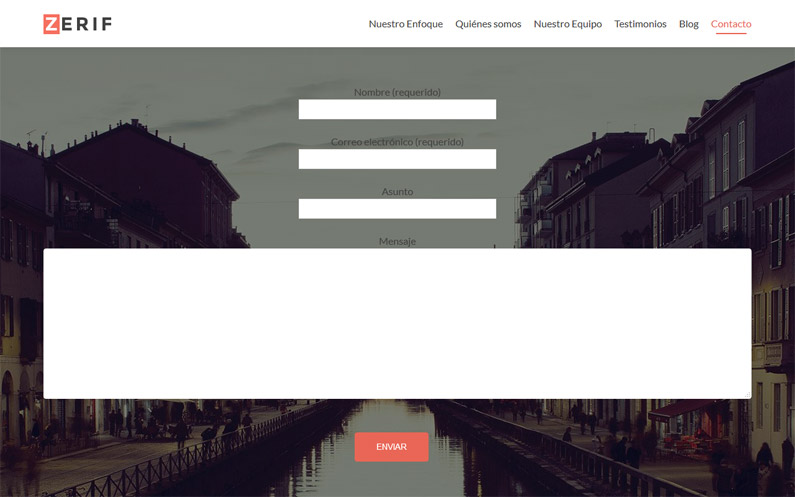Image resolution: width=795 pixels, height=497 pixels.
Task: Focus the Asunto text field
Action: click(398, 209)
